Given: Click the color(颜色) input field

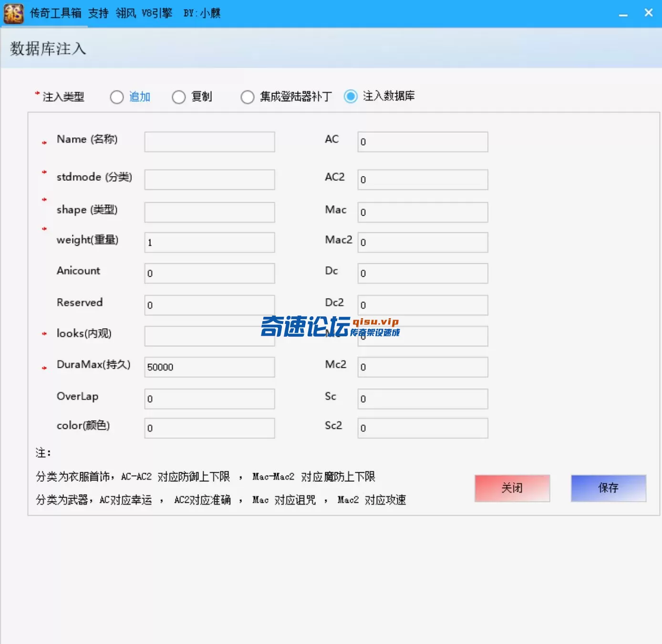Looking at the screenshot, I should (209, 428).
